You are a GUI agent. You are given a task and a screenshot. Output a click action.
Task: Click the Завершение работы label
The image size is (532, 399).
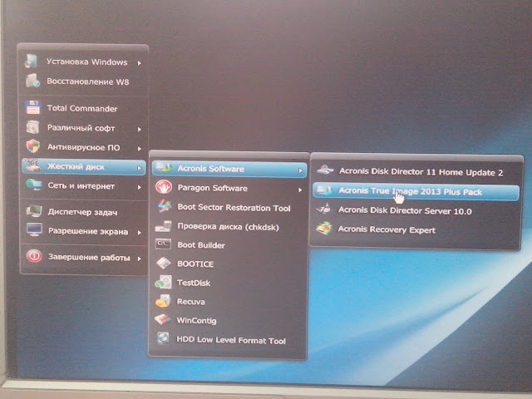[x=89, y=257]
